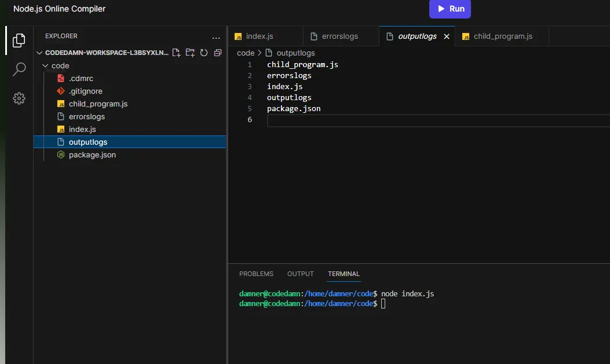Click the terminal prompt cursor
Viewport: 610px width, 364px height.
click(383, 303)
